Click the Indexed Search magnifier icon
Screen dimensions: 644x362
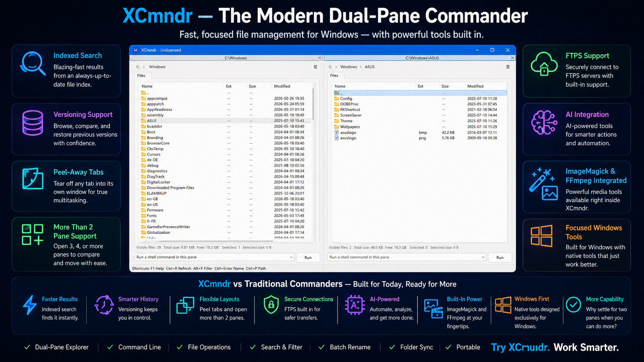point(33,63)
